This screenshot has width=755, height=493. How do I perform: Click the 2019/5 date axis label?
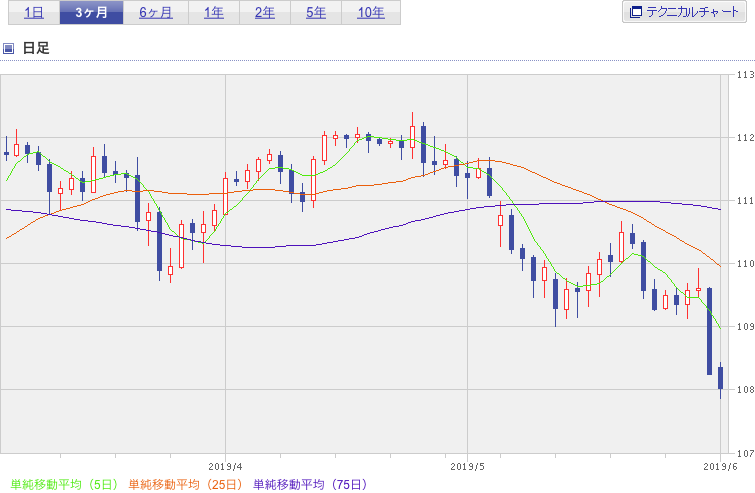click(x=467, y=467)
